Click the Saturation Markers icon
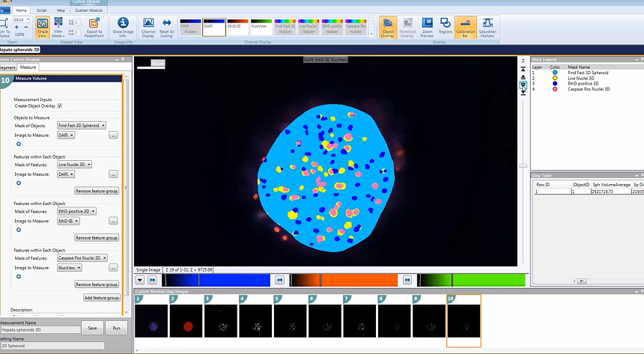644x354 pixels. (487, 27)
